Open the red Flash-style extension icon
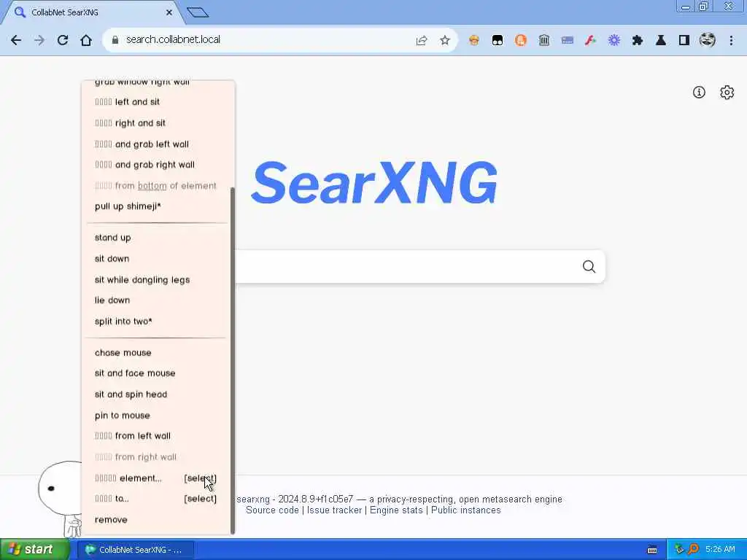Screen dimensions: 747x560 591,41
